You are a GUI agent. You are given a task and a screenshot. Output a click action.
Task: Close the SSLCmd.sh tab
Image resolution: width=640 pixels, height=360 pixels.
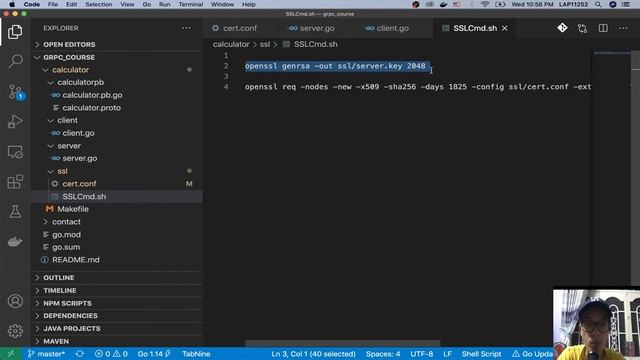point(505,28)
